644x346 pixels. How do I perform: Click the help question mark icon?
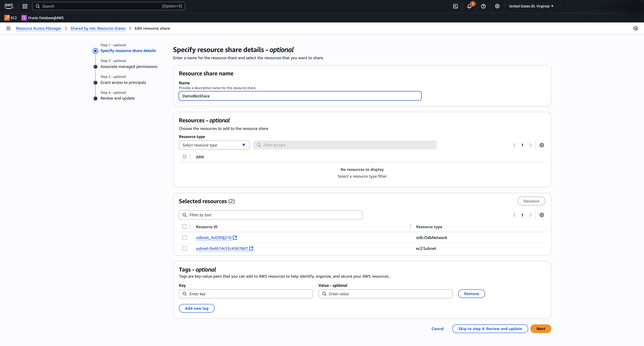(x=483, y=6)
